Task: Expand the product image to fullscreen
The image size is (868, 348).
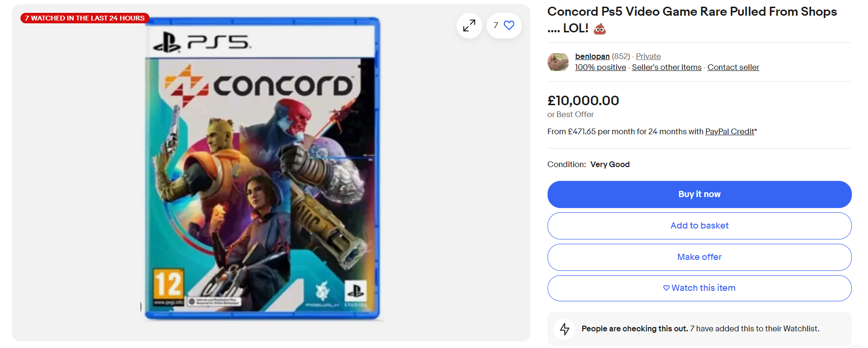Action: tap(469, 26)
